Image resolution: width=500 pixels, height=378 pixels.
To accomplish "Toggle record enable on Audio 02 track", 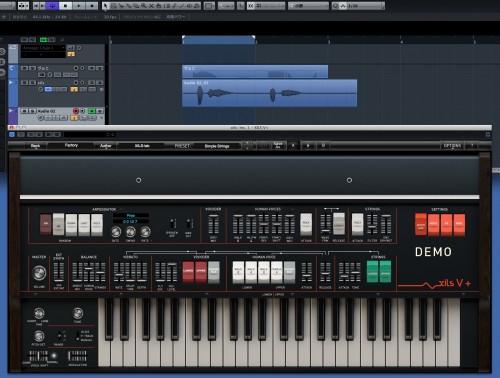I will pyautogui.click(x=76, y=111).
